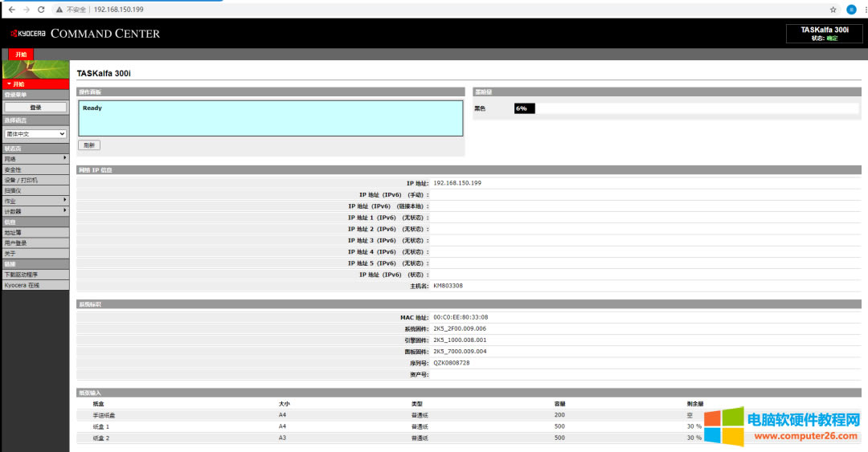Open 设备 / 打印机 in sidebar
The image size is (868, 452).
click(21, 180)
